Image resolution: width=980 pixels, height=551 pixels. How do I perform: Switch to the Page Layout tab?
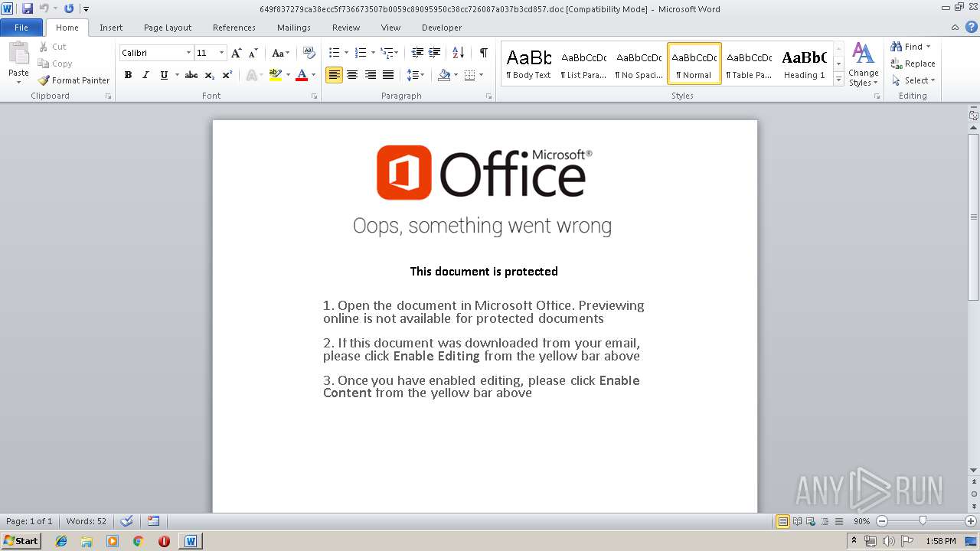168,27
